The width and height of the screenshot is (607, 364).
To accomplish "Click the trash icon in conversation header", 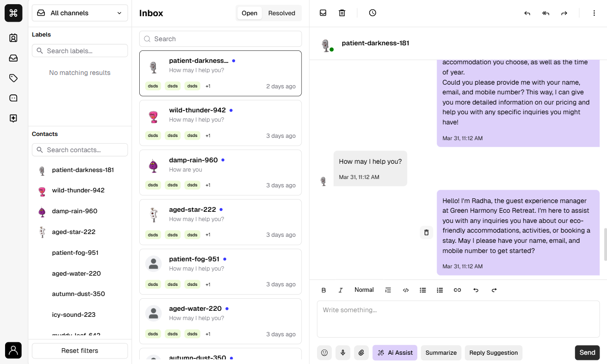I will pyautogui.click(x=342, y=13).
